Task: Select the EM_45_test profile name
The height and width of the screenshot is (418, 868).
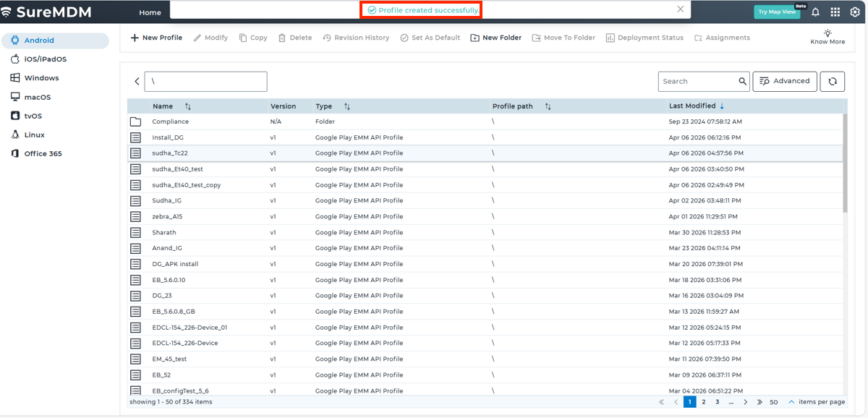Action: (x=169, y=359)
